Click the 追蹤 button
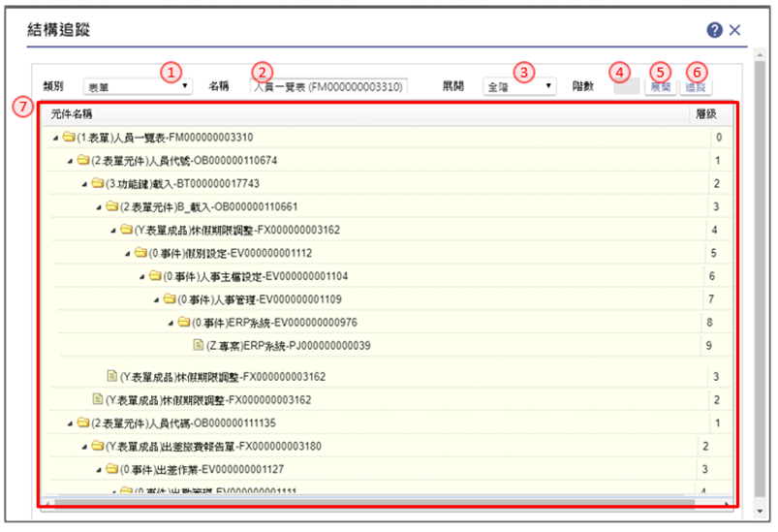Viewport: 778px width, 532px height. click(696, 87)
